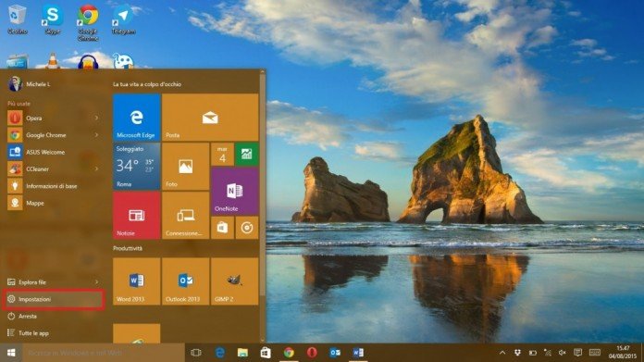
Task: Click the Produttività group heading
Action: coord(128,248)
